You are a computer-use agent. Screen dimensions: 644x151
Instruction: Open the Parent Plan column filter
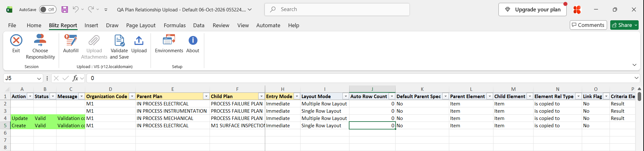pos(206,96)
